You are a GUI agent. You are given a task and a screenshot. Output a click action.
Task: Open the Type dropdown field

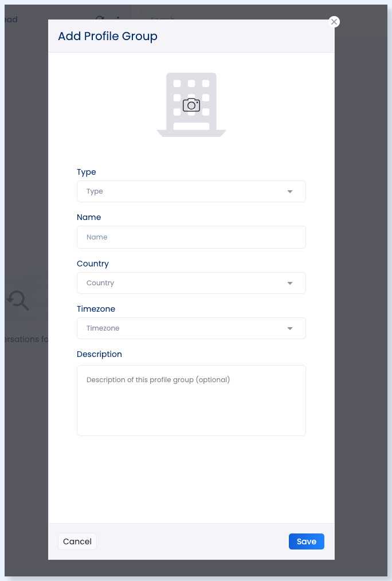pyautogui.click(x=191, y=191)
